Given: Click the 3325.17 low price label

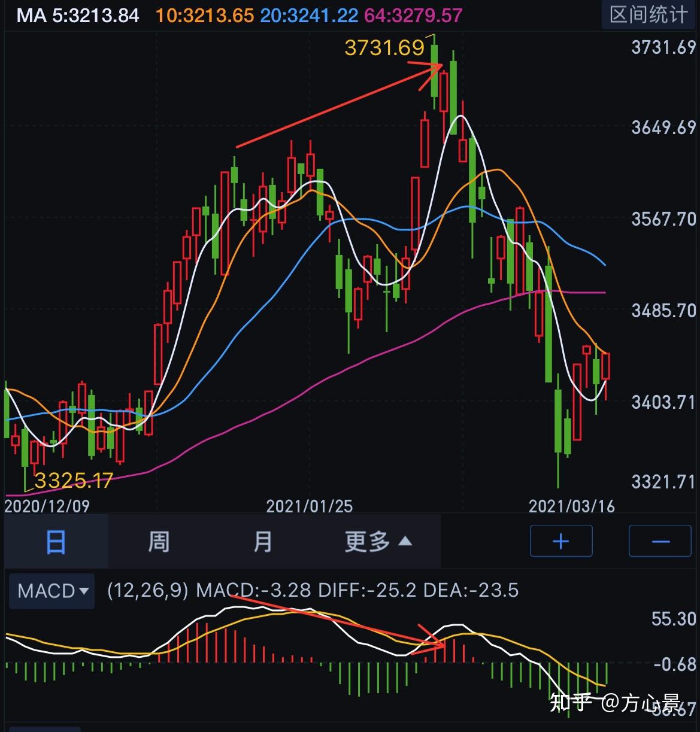Looking at the screenshot, I should pyautogui.click(x=73, y=479).
